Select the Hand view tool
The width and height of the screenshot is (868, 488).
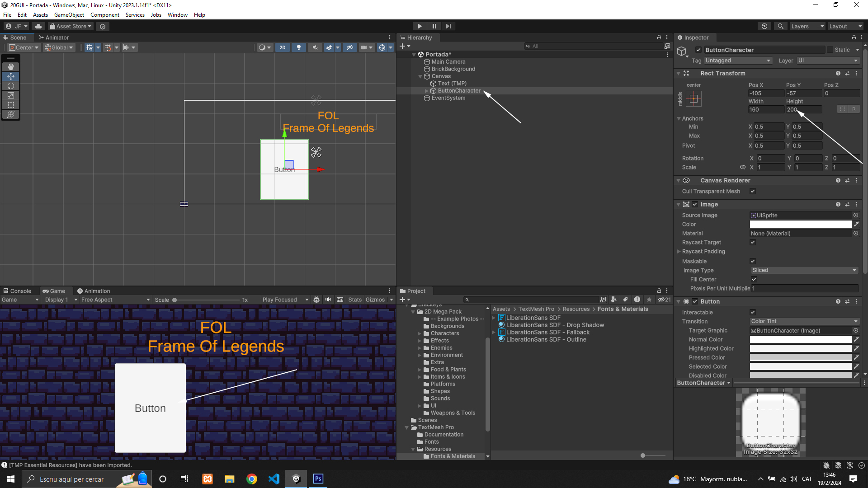(x=11, y=67)
